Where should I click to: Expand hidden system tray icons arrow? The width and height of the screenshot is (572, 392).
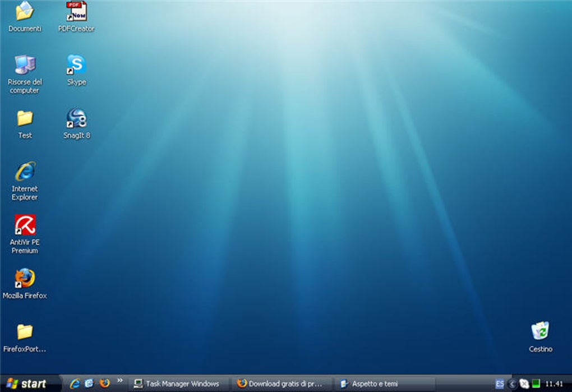pyautogui.click(x=512, y=384)
